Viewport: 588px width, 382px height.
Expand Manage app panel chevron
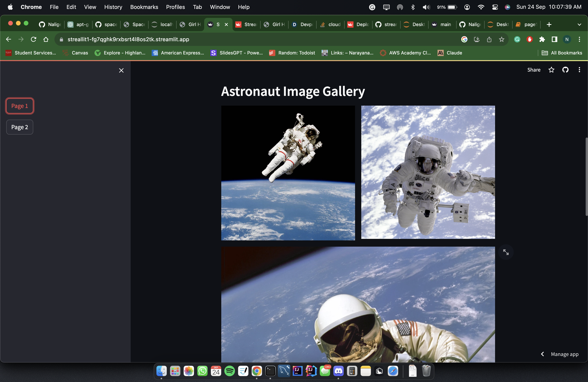542,354
